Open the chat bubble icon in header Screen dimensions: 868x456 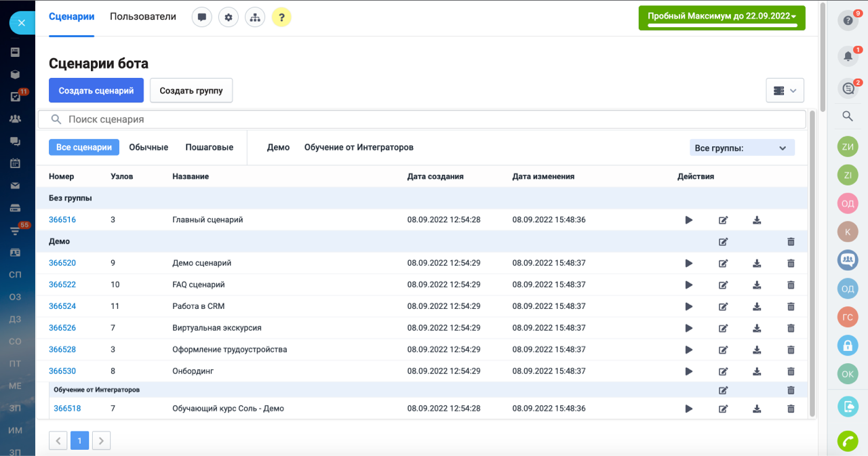[202, 18]
